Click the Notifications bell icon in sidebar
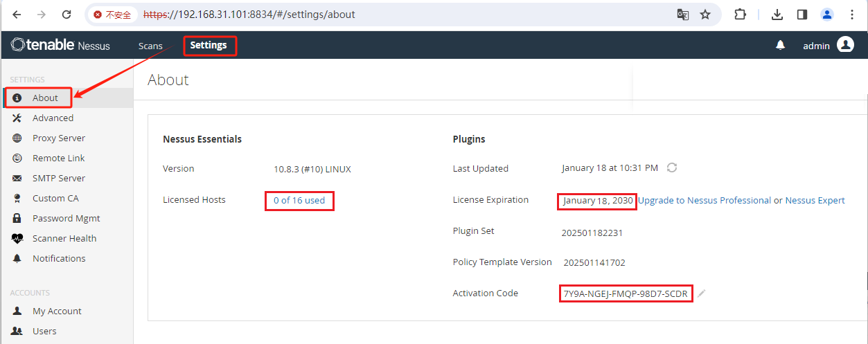This screenshot has width=868, height=344. tap(17, 258)
